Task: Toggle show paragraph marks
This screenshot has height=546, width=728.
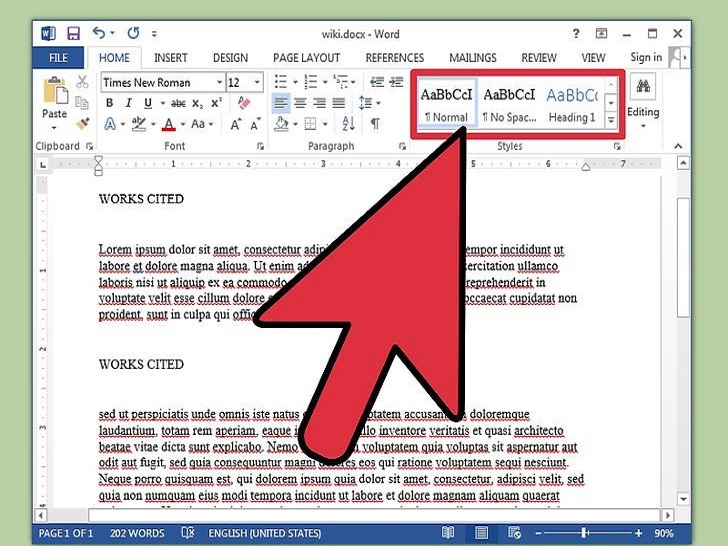Action: tap(375, 124)
